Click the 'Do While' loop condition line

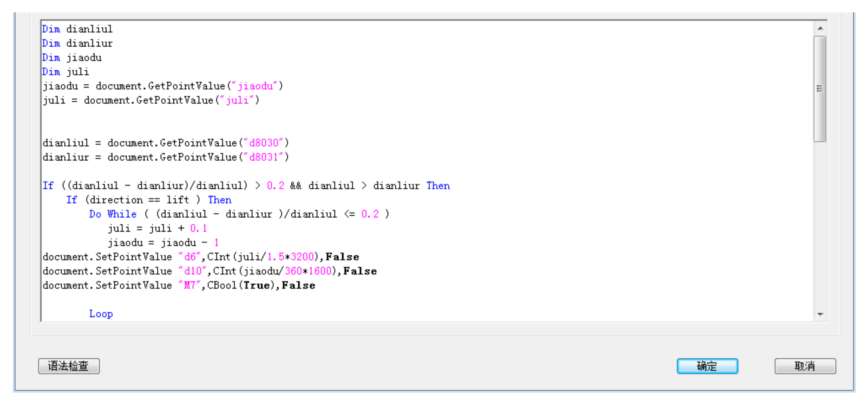click(x=239, y=214)
